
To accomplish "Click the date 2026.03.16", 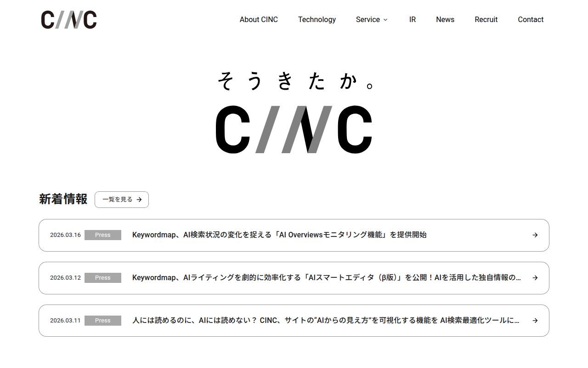I will coord(65,235).
